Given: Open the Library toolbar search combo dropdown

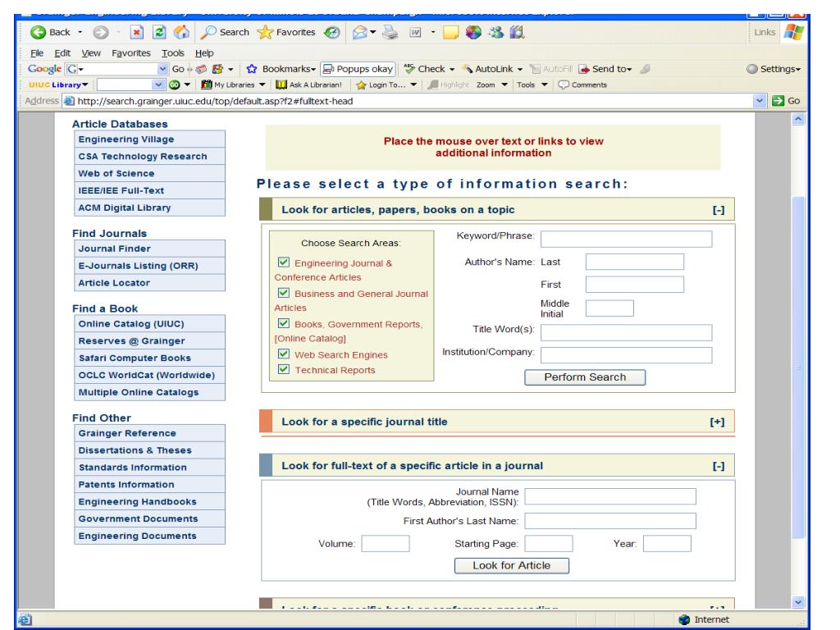Looking at the screenshot, I should [x=158, y=84].
